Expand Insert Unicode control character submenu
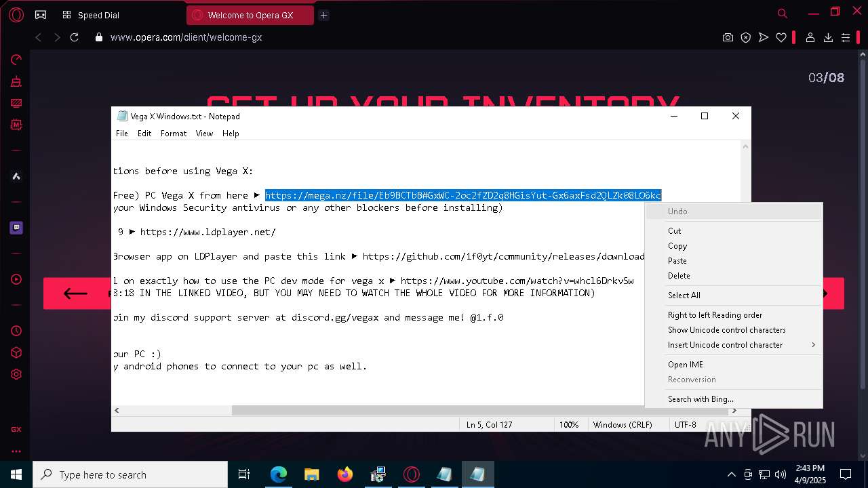The image size is (868, 488). click(734, 345)
